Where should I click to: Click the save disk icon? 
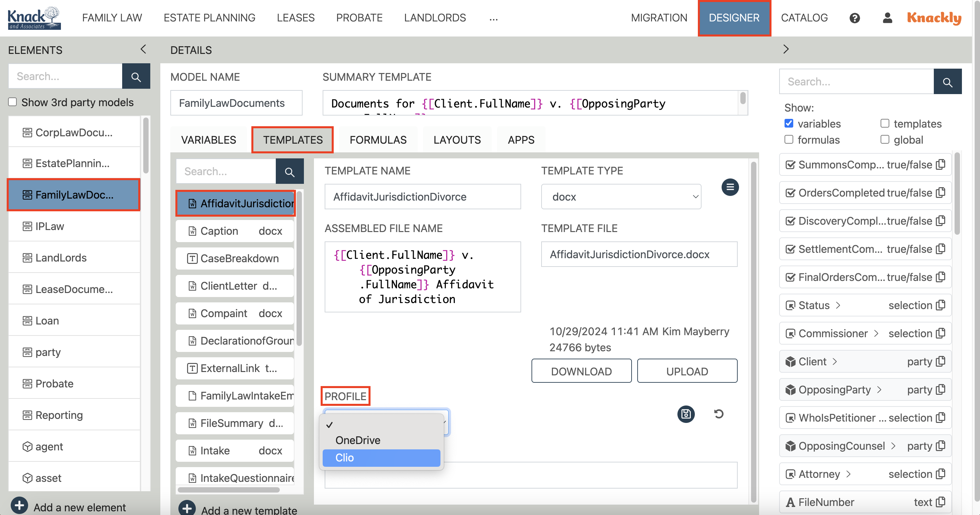686,414
